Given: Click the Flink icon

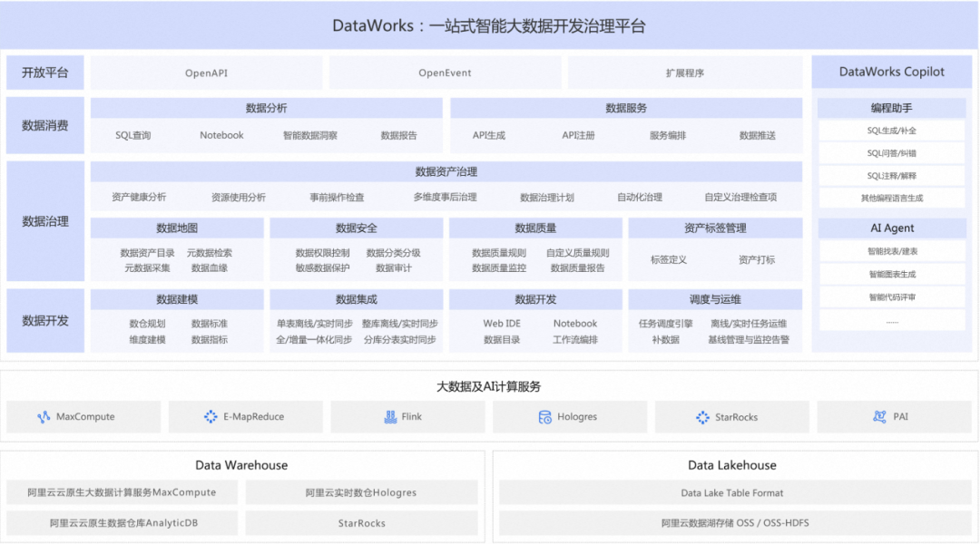Looking at the screenshot, I should coord(390,416).
